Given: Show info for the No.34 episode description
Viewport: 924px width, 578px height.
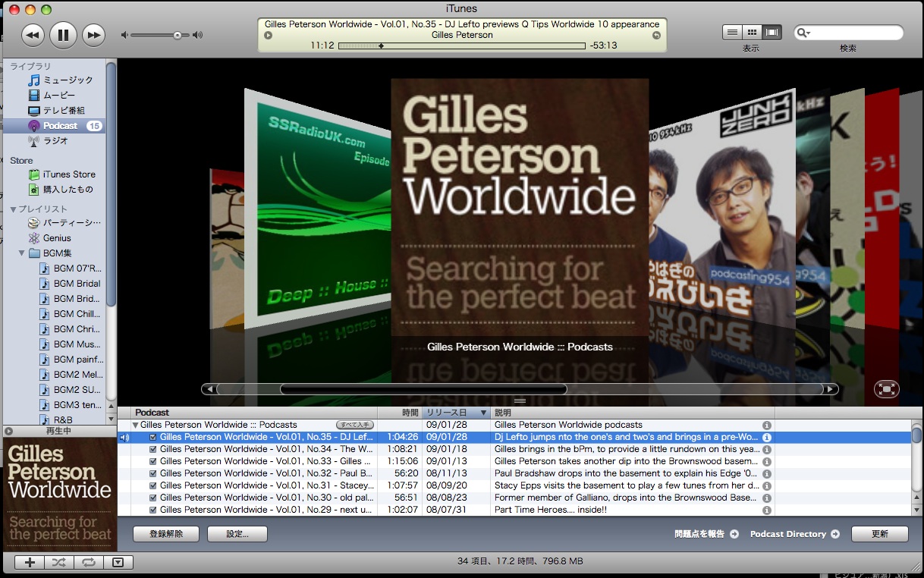Looking at the screenshot, I should tap(766, 449).
